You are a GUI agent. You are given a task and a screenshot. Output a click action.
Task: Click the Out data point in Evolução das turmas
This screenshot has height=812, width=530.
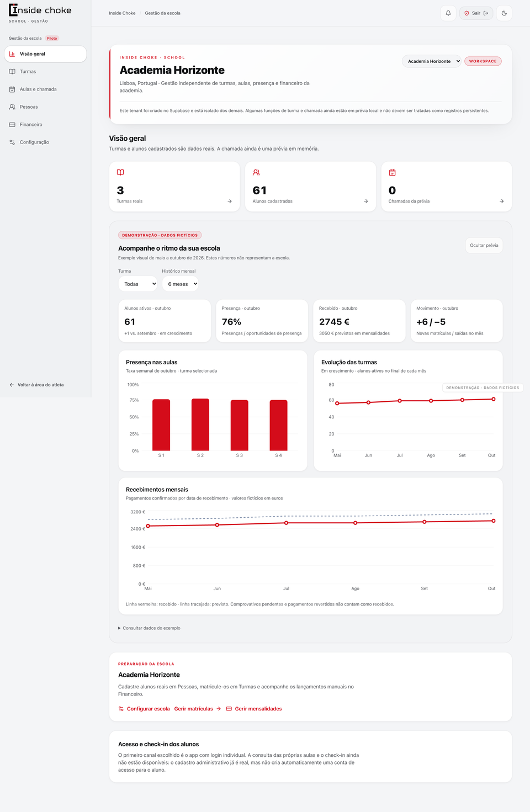click(x=494, y=399)
